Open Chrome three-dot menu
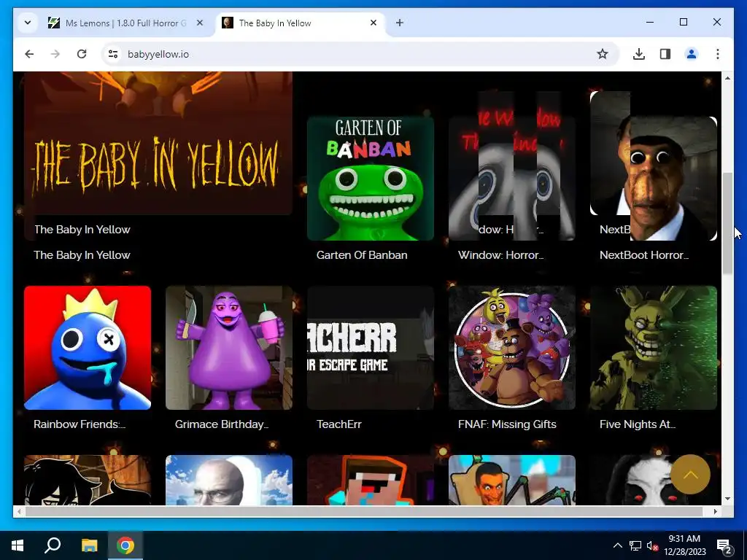This screenshot has width=747, height=560. [718, 54]
